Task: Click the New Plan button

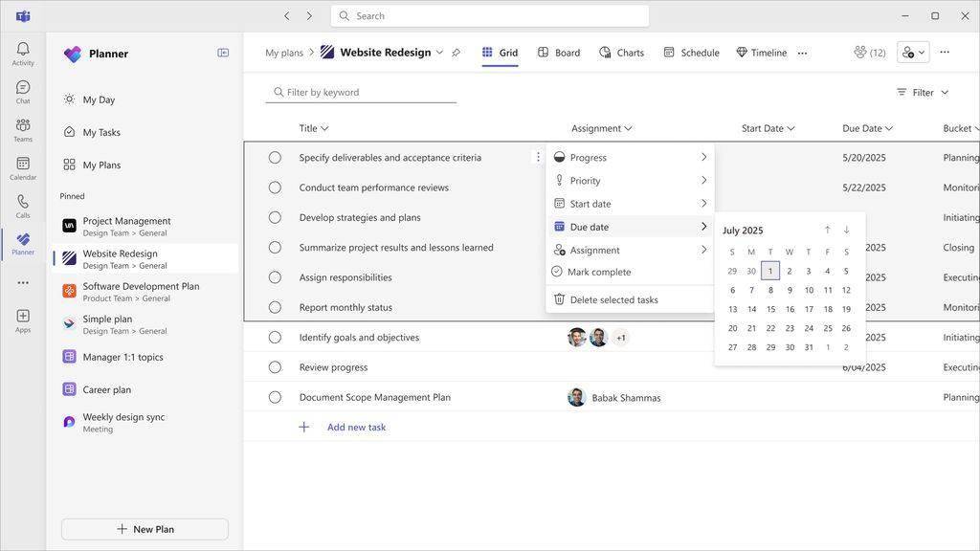Action: [x=145, y=529]
